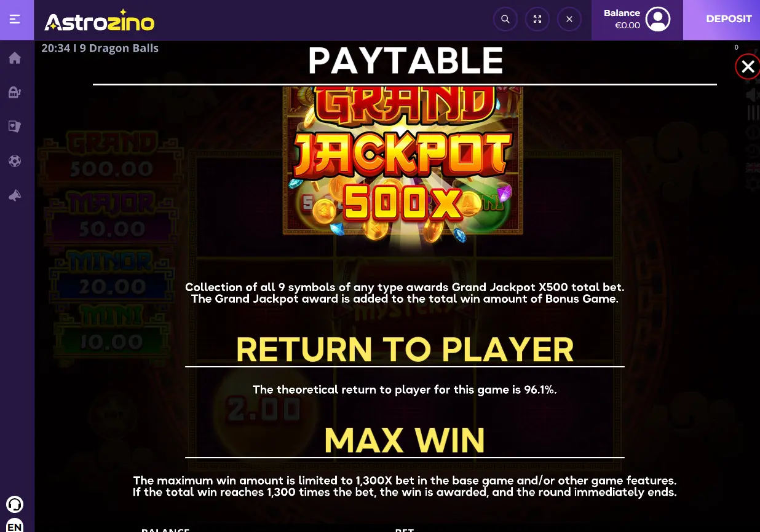
Task: Open the user account avatar
Action: [658, 19]
